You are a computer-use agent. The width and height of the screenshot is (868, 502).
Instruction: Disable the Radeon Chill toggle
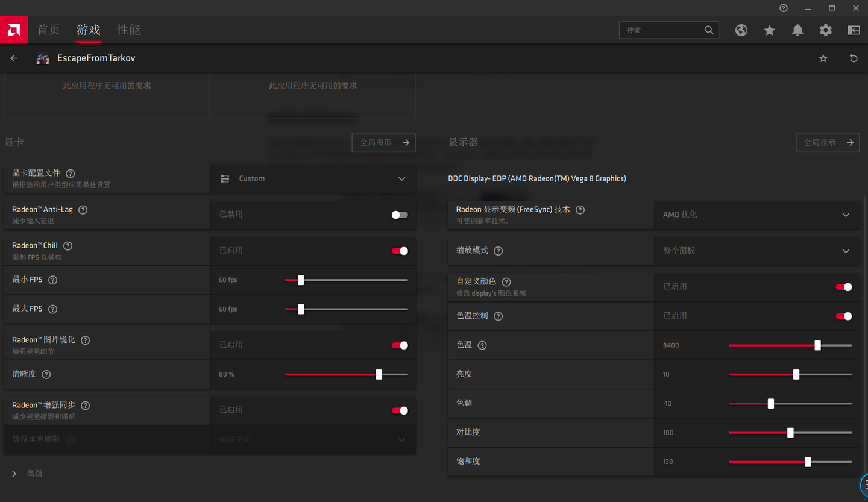(x=400, y=251)
